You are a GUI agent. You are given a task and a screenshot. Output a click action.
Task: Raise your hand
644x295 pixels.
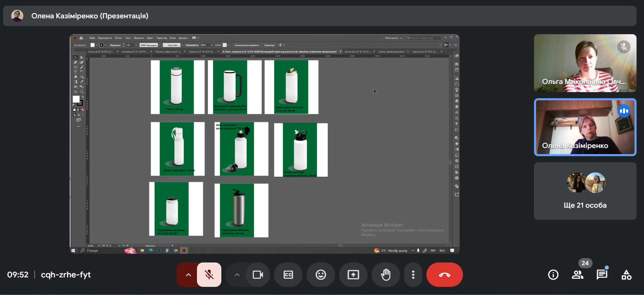click(x=385, y=275)
